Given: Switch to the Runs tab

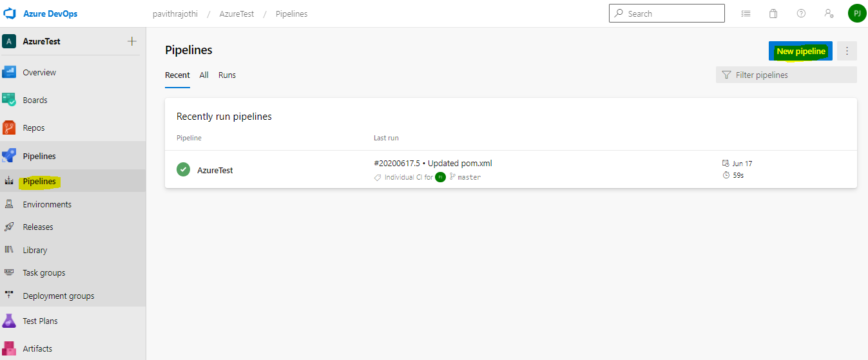Looking at the screenshot, I should pyautogui.click(x=227, y=75).
